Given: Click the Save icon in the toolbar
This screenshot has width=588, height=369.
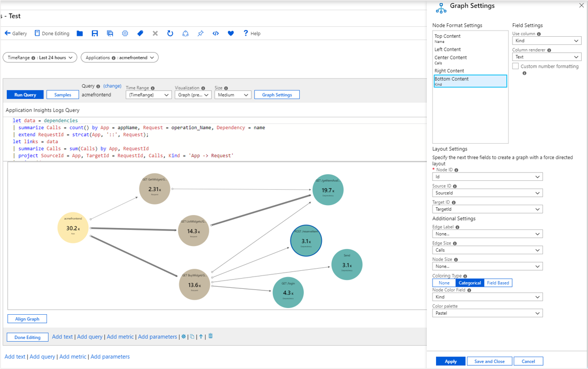Looking at the screenshot, I should 95,34.
